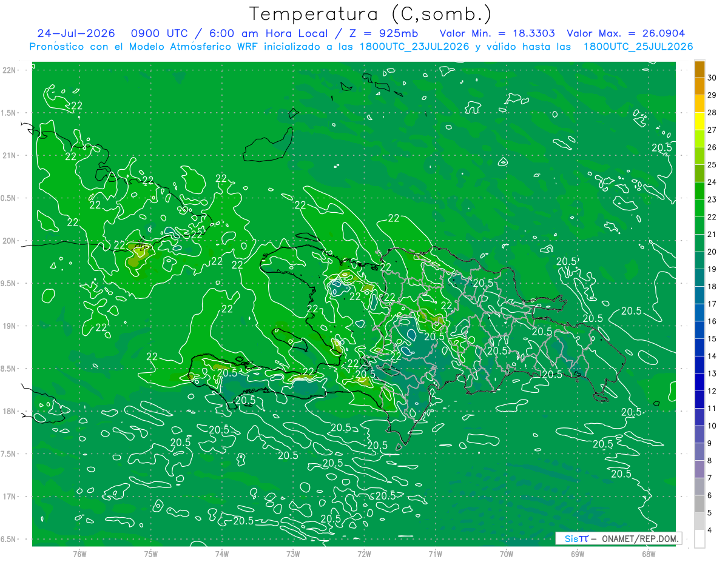
Task: Click the legend value '24' on color bar
Action: pos(712,182)
